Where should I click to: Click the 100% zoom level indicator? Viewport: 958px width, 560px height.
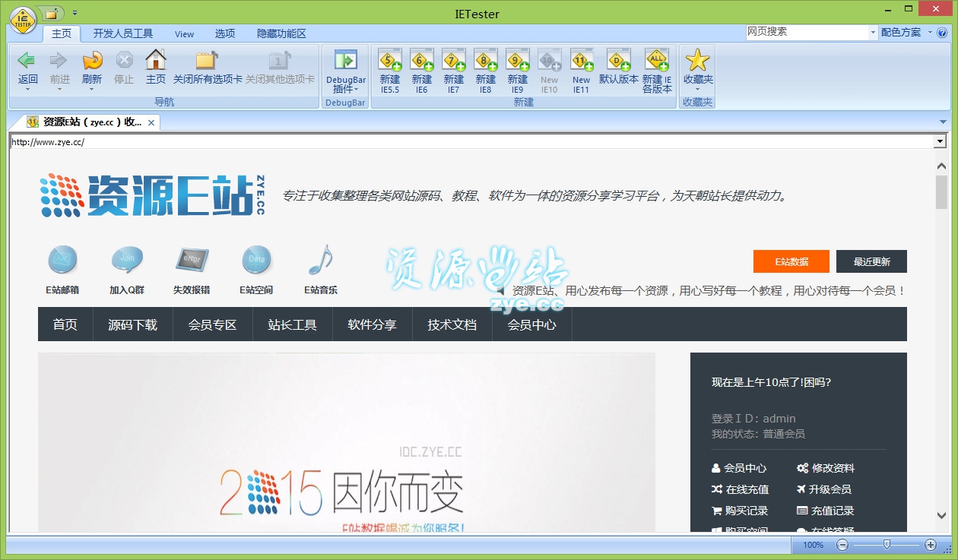tap(813, 545)
